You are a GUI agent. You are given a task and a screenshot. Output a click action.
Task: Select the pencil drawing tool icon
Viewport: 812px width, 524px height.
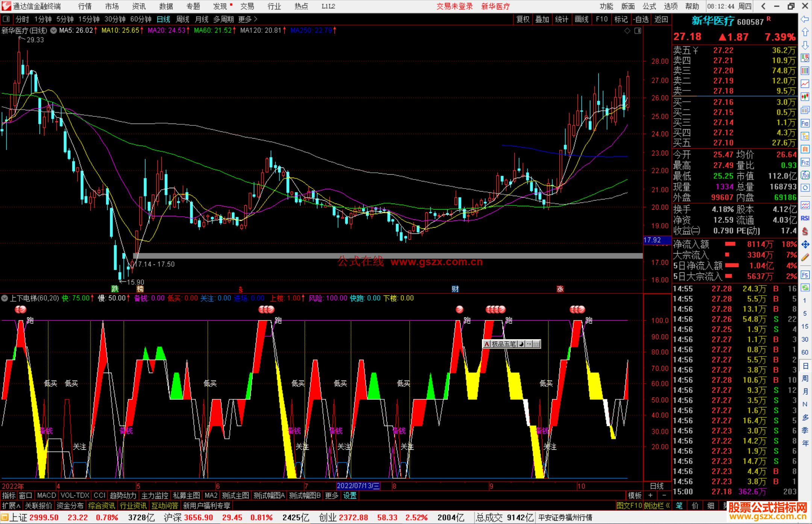pyautogui.click(x=805, y=257)
